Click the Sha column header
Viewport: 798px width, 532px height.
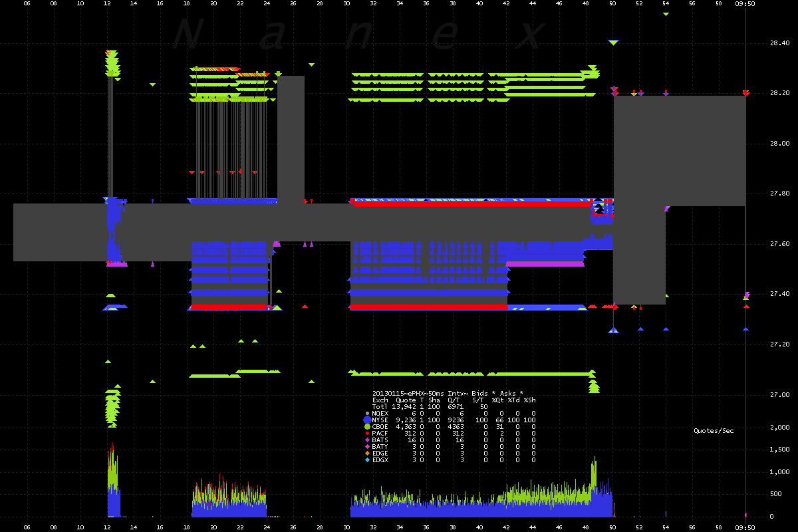(x=434, y=400)
